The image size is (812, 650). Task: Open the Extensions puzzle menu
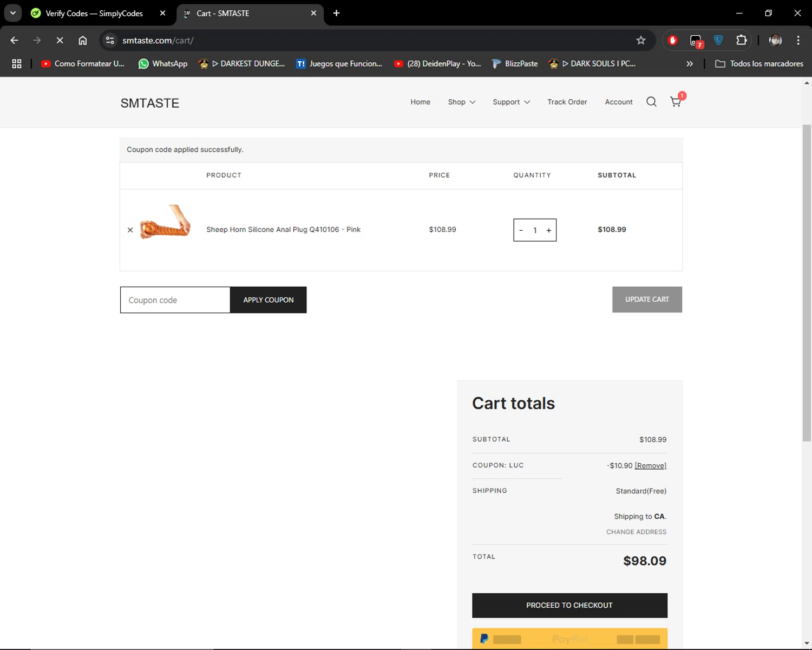[x=741, y=40]
